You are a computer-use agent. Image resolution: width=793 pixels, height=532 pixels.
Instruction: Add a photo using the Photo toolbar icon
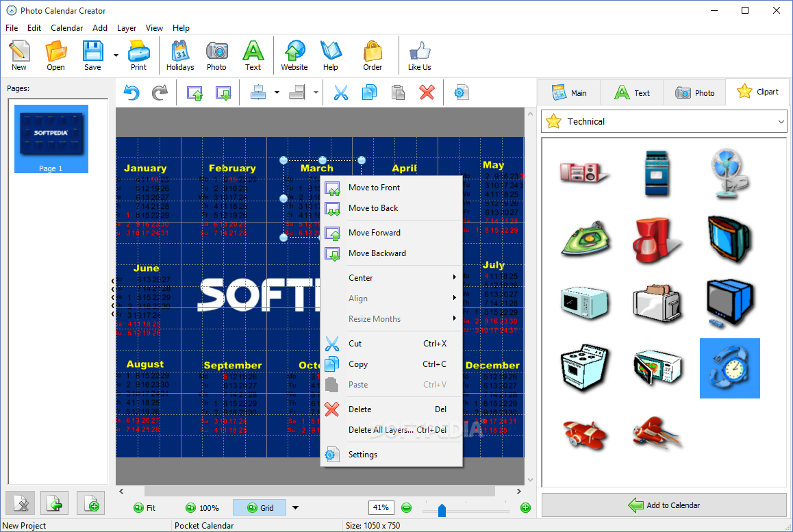coord(216,55)
